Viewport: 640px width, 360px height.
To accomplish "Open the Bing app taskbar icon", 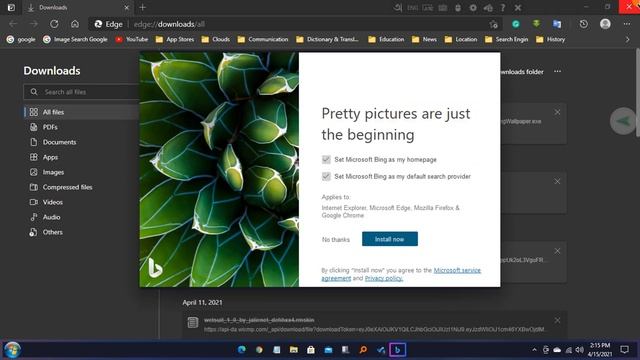I will tap(397, 350).
